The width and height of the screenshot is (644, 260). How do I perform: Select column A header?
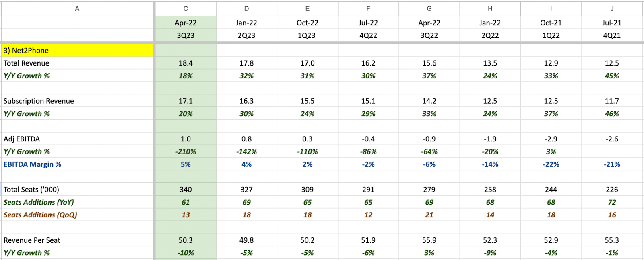77,8
